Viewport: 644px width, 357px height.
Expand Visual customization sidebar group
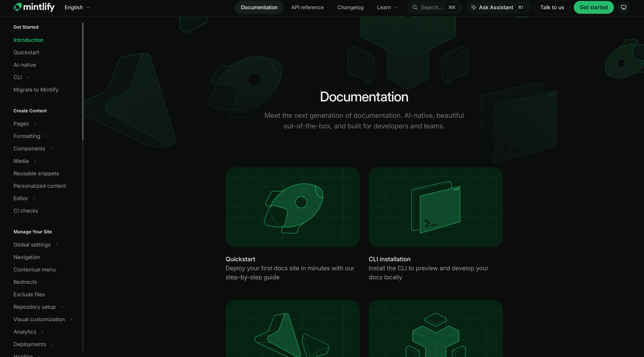click(43, 319)
